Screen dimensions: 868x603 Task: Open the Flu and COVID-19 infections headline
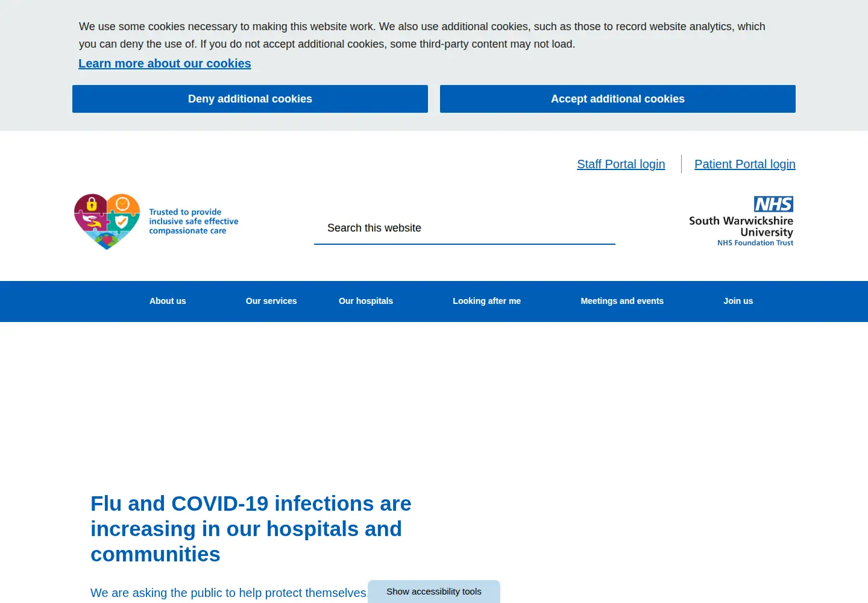coord(251,529)
